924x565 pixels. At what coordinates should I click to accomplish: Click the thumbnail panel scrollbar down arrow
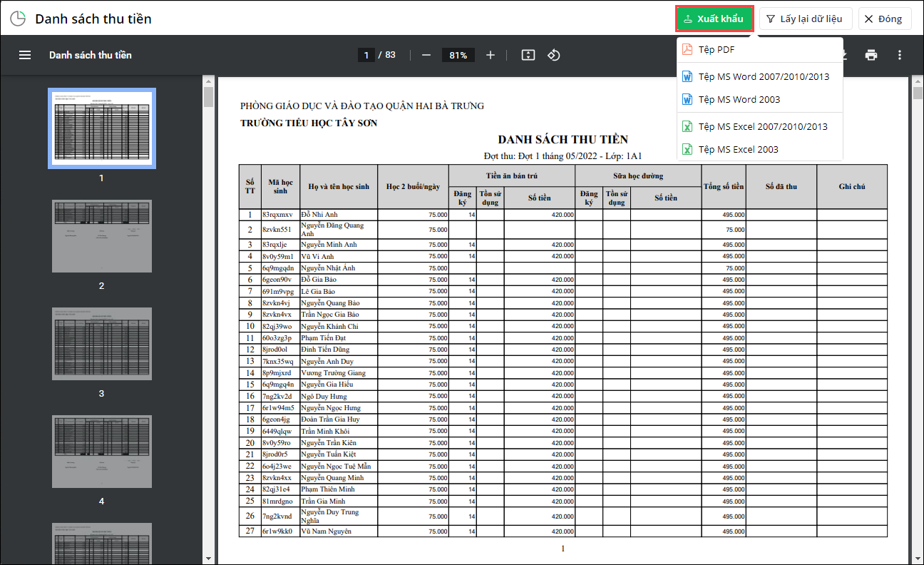[x=208, y=558]
